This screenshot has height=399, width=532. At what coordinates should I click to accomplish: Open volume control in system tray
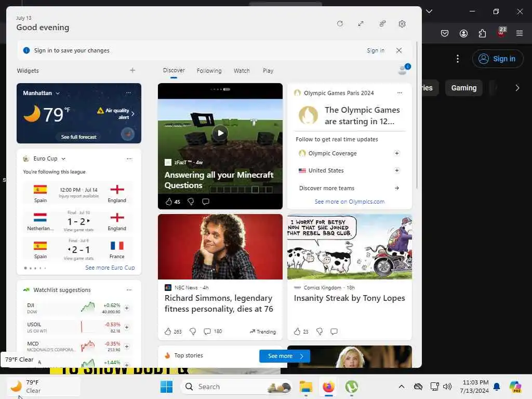[447, 387]
